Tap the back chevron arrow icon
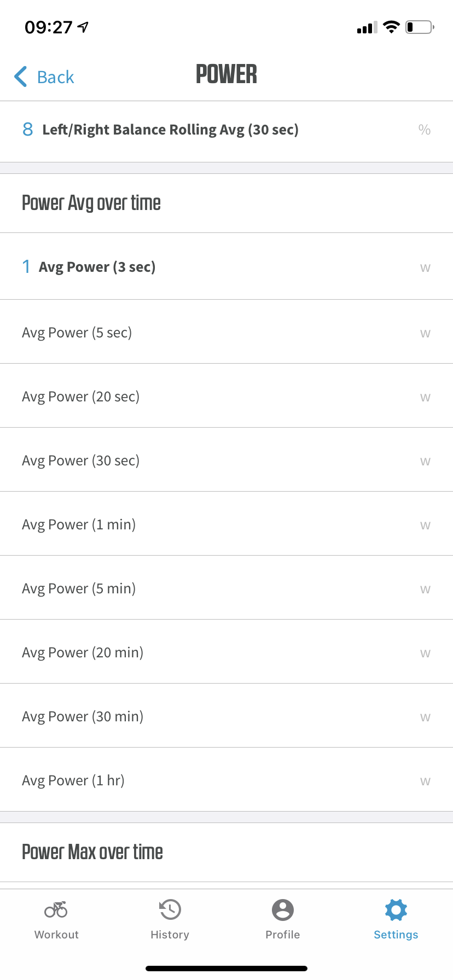 [x=21, y=77]
